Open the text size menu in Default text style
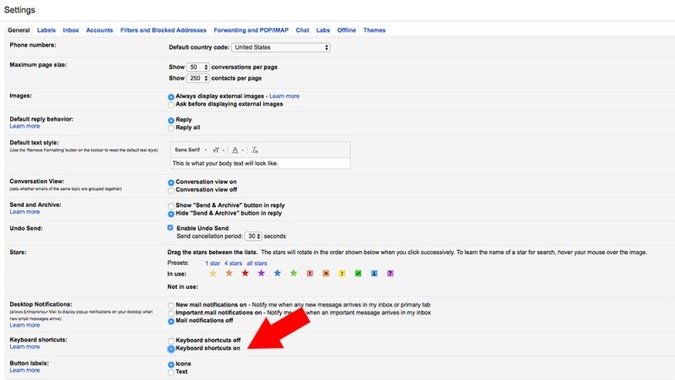The image size is (675, 380). (218, 150)
